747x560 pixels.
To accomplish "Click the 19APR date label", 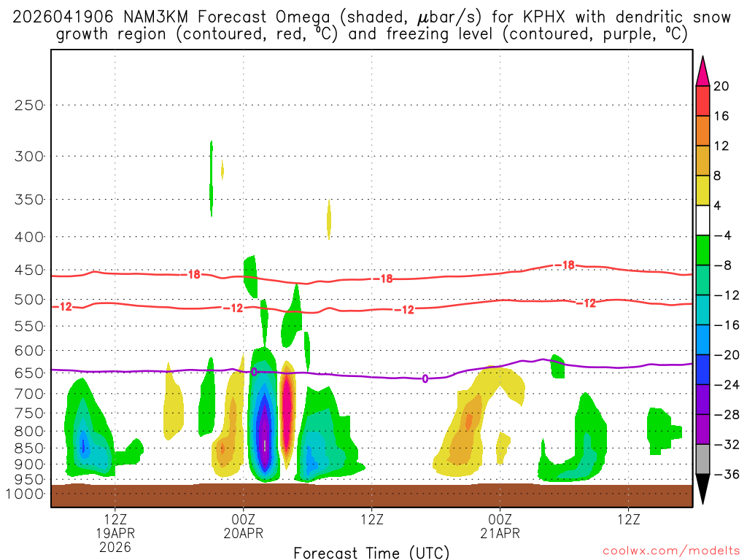I will coord(115,533).
